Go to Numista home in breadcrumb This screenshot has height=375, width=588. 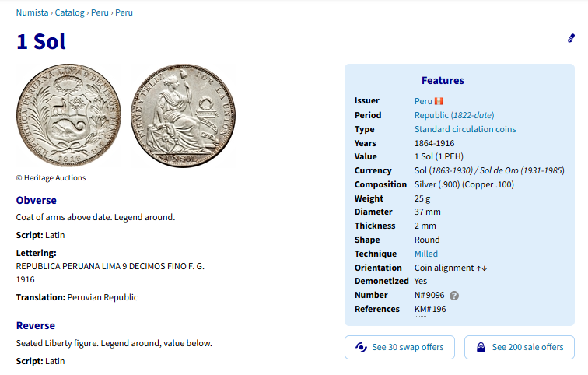pyautogui.click(x=33, y=12)
